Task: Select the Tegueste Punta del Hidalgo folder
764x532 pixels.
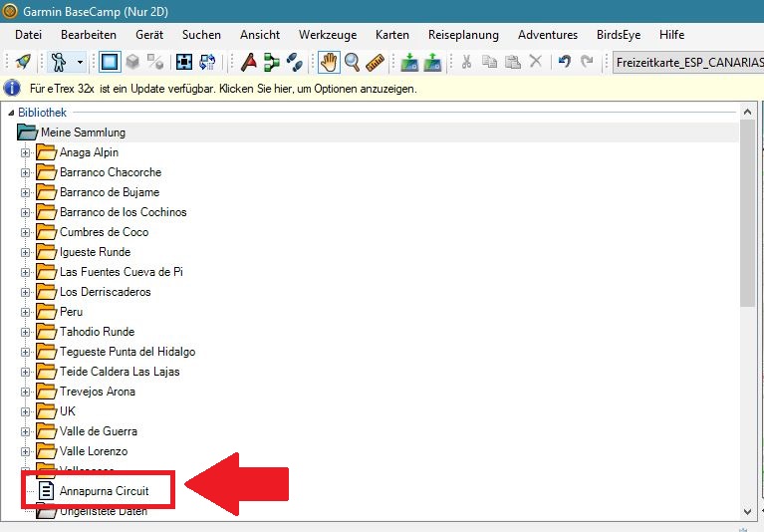Action: coord(127,352)
